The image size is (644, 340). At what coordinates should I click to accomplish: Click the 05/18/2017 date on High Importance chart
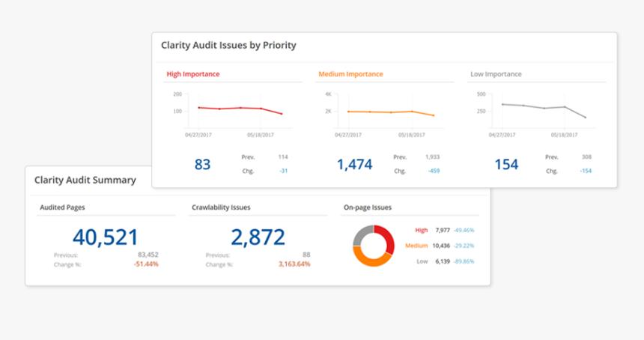click(x=261, y=135)
